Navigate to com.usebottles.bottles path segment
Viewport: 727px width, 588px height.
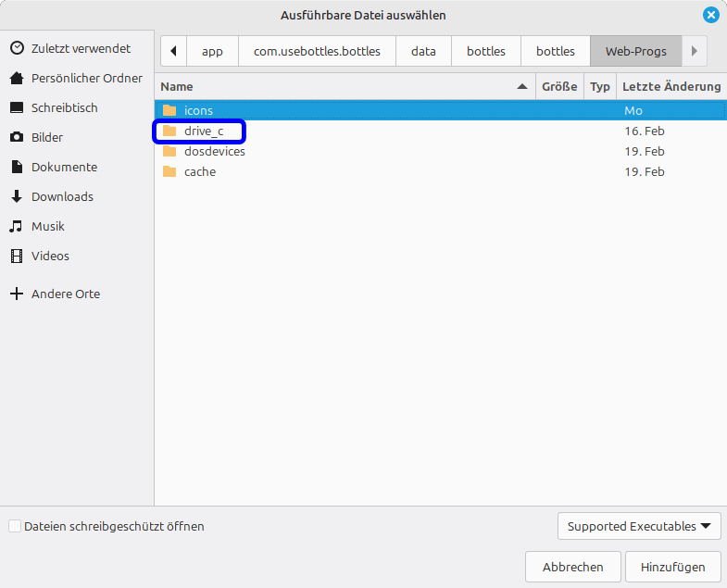[317, 51]
